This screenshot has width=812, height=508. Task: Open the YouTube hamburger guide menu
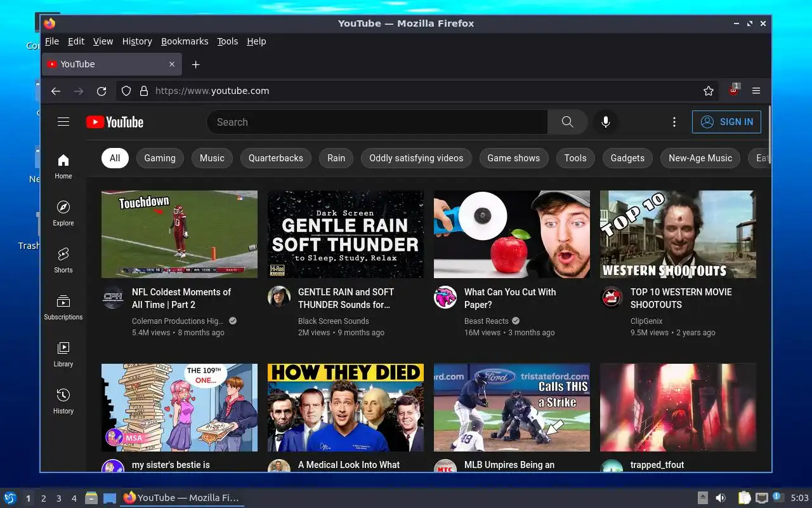[63, 122]
